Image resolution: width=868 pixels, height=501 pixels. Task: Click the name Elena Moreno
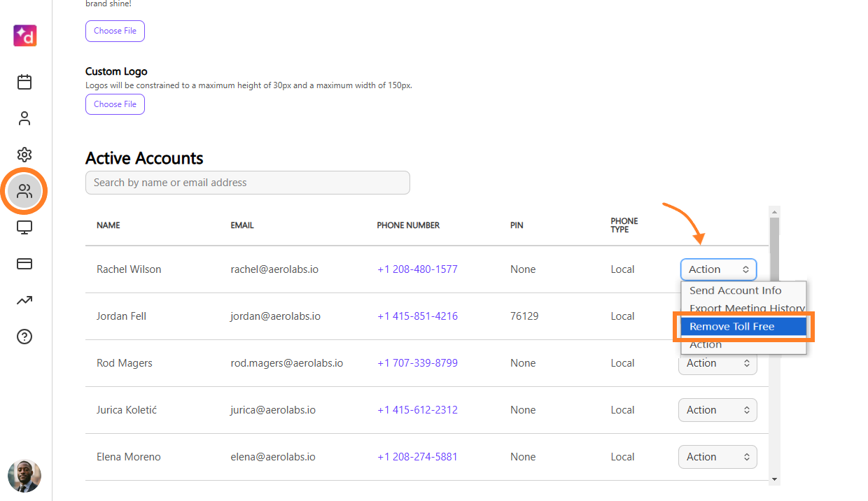pos(129,457)
